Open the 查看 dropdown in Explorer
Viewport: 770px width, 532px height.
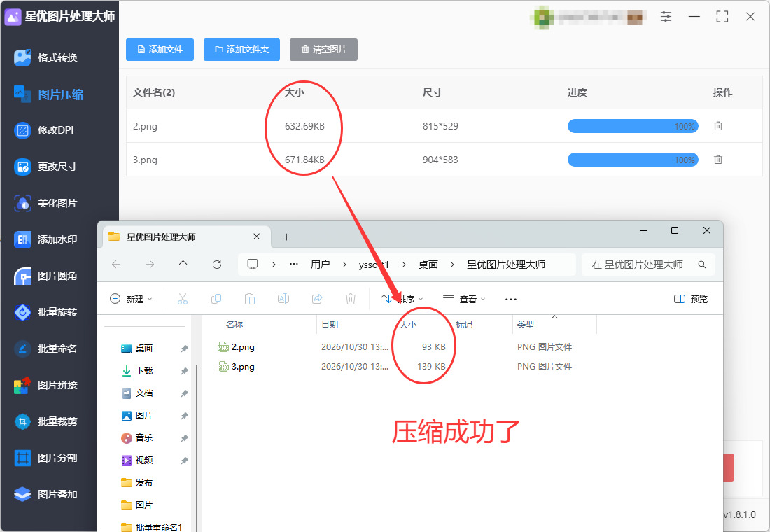[x=464, y=299]
